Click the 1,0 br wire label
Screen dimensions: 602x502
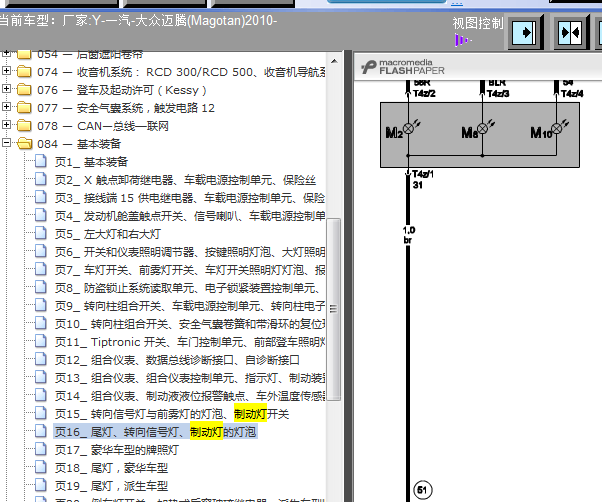click(408, 235)
